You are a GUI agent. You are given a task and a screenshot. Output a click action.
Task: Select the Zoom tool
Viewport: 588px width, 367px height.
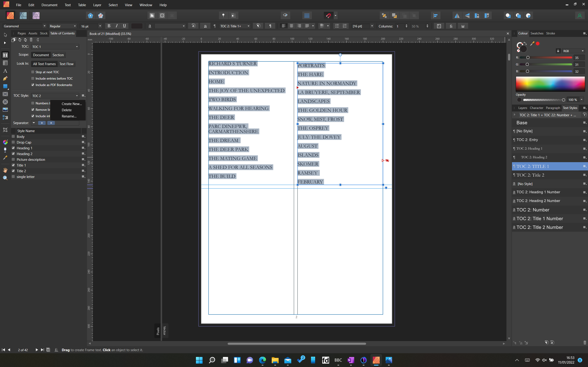tap(5, 178)
